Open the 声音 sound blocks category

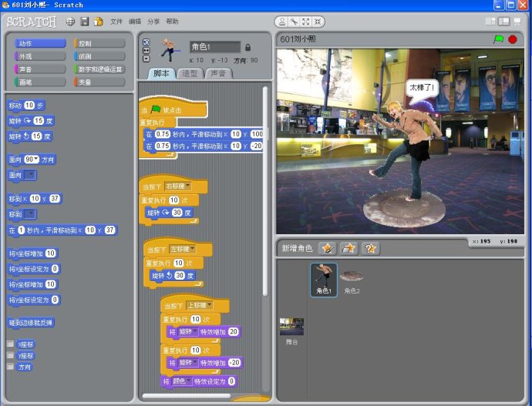[40, 69]
